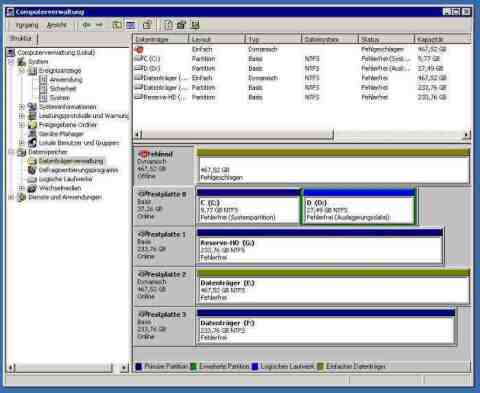This screenshot has width=480, height=393.
Task: Click the Datenspeicher icon
Action: tap(22, 152)
